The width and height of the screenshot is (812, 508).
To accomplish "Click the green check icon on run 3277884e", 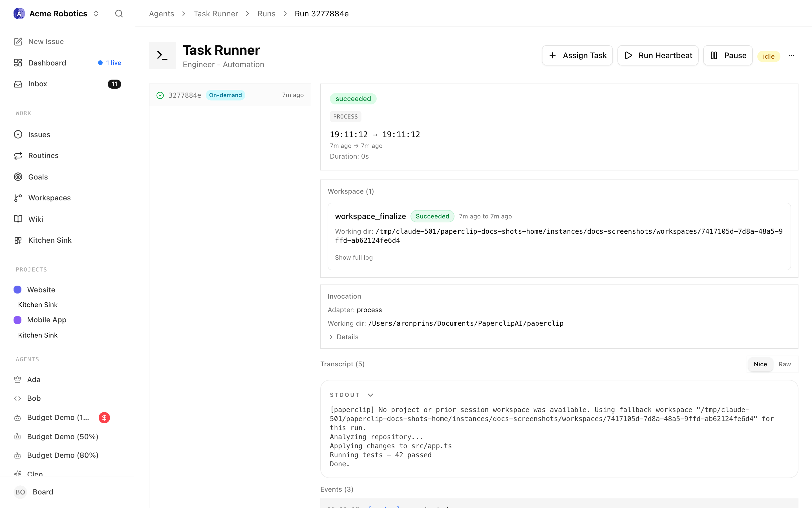I will pos(160,95).
